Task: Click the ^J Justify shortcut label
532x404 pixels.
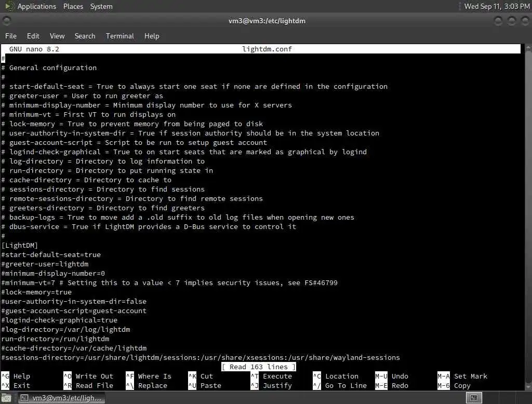Action: tap(271, 386)
